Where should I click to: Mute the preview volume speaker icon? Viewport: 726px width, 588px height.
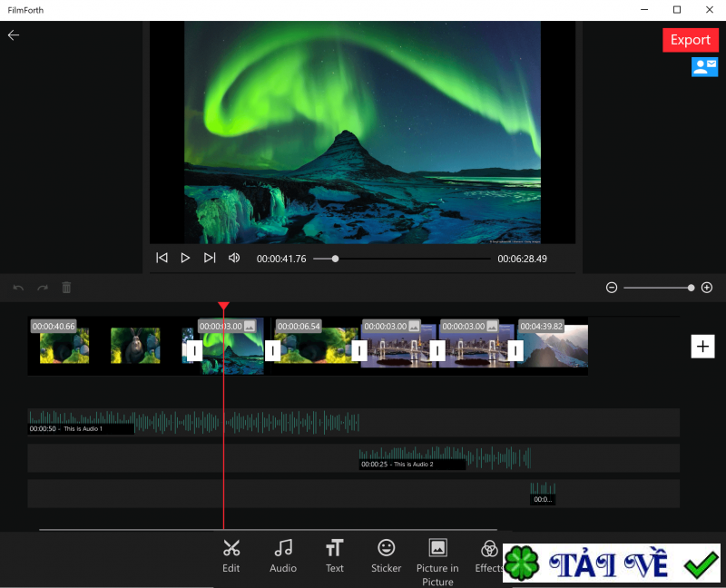point(234,259)
